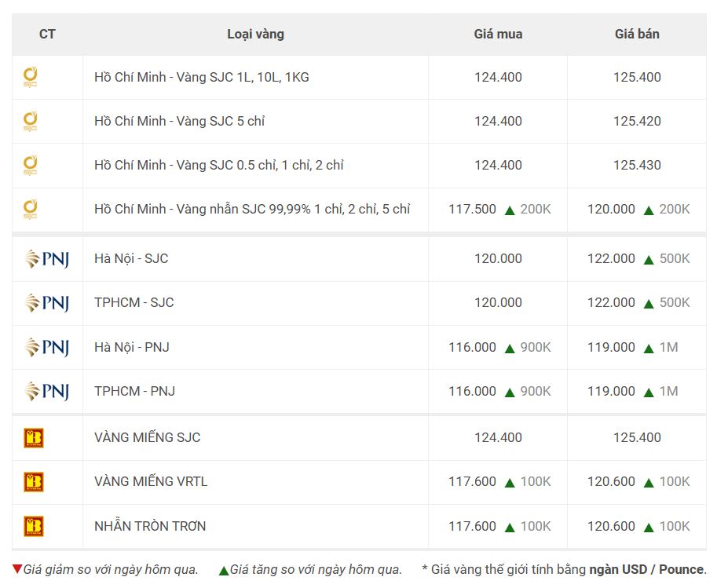Click the PNJ logo in Hà Nội - SJC row
This screenshot has height=588, width=717.
tap(47, 259)
